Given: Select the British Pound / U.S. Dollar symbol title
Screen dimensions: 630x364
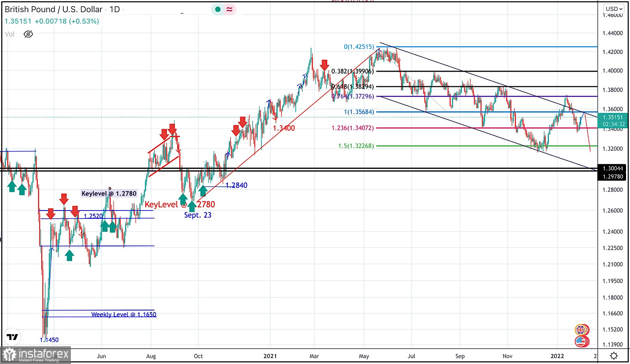Looking at the screenshot, I should 54,9.
